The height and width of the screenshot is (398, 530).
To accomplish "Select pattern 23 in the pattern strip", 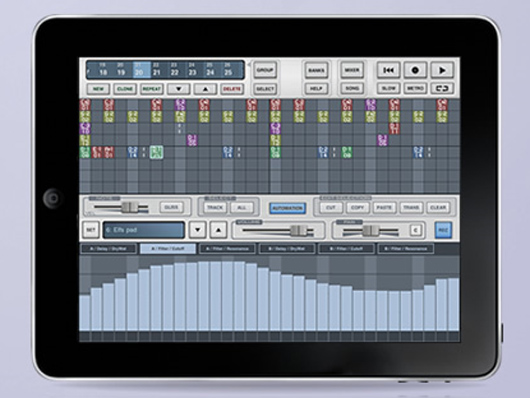I will point(192,70).
